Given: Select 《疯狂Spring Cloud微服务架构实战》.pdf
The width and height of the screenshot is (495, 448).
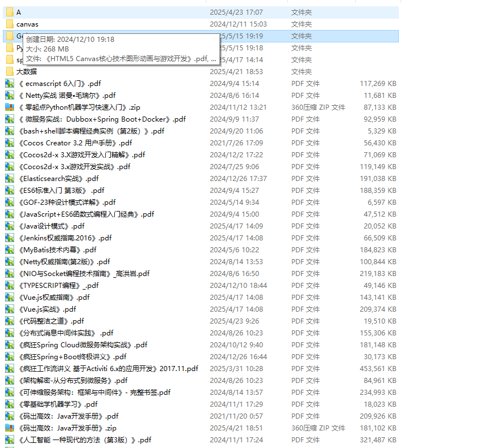Looking at the screenshot, I should coord(83,345).
